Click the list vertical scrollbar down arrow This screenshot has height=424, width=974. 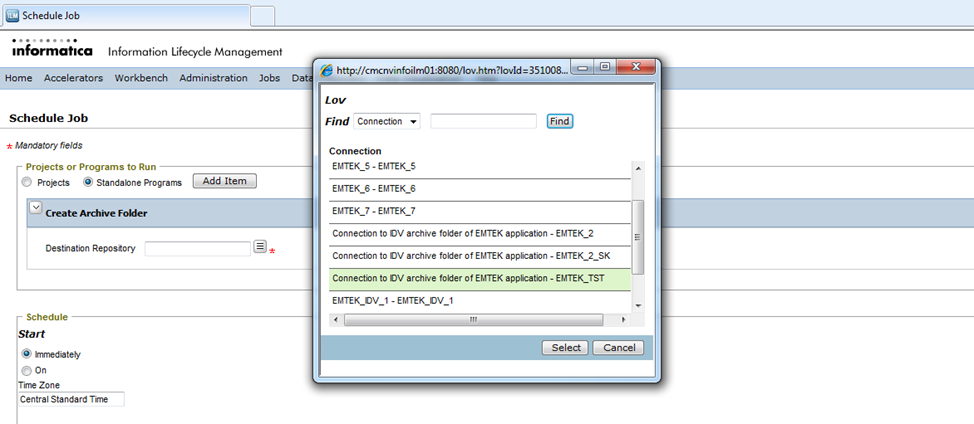coord(638,305)
